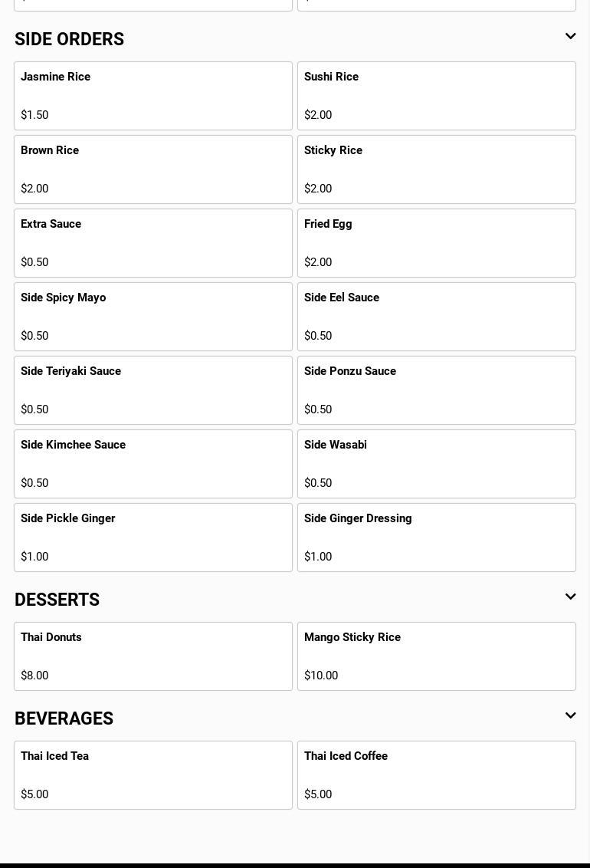
Task: Click the Side Ponzu Sauce card
Action: tap(437, 390)
